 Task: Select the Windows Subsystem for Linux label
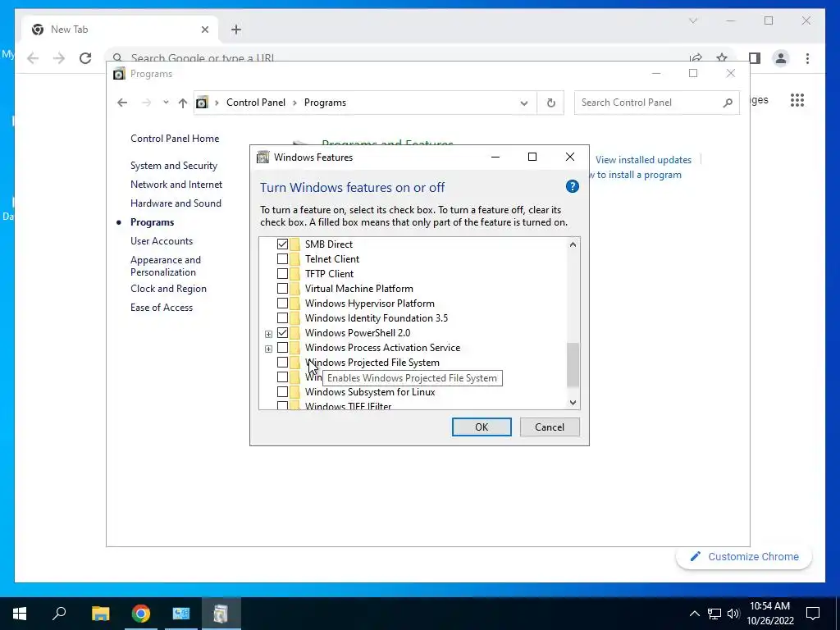click(x=370, y=391)
